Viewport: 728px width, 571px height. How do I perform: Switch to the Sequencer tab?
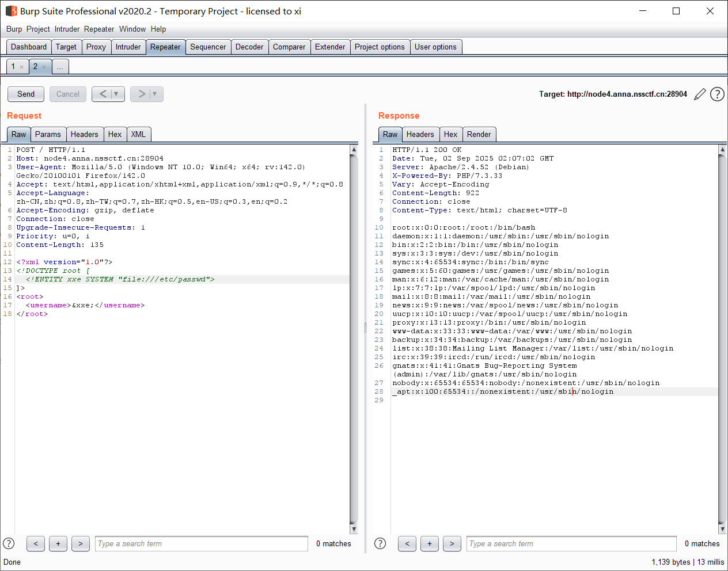pyautogui.click(x=208, y=47)
